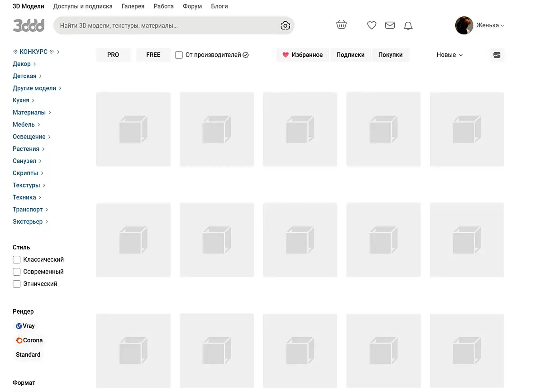Click the 3ddd site logo
This screenshot has width=534, height=392.
29,25
